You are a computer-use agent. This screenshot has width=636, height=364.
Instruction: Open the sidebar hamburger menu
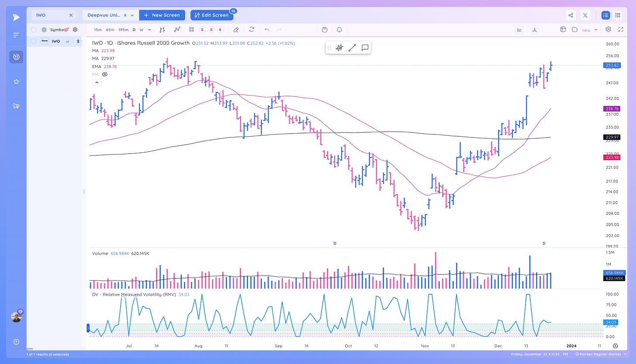pos(16,35)
